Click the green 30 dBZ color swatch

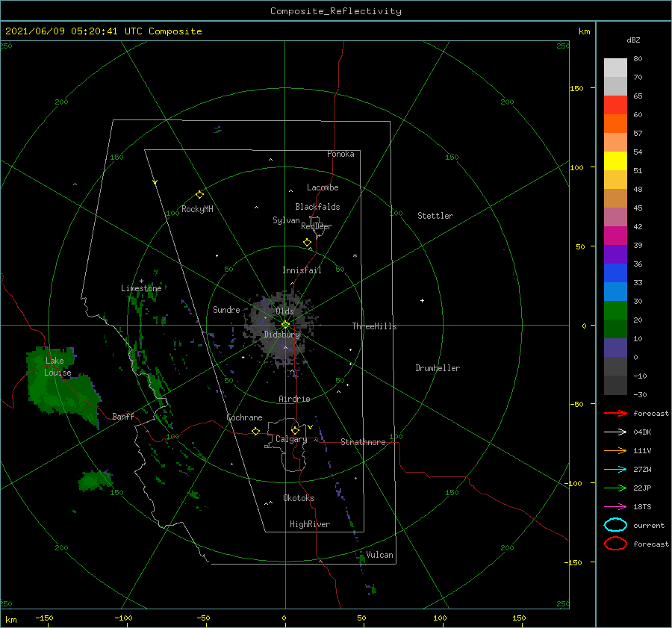[x=615, y=311]
